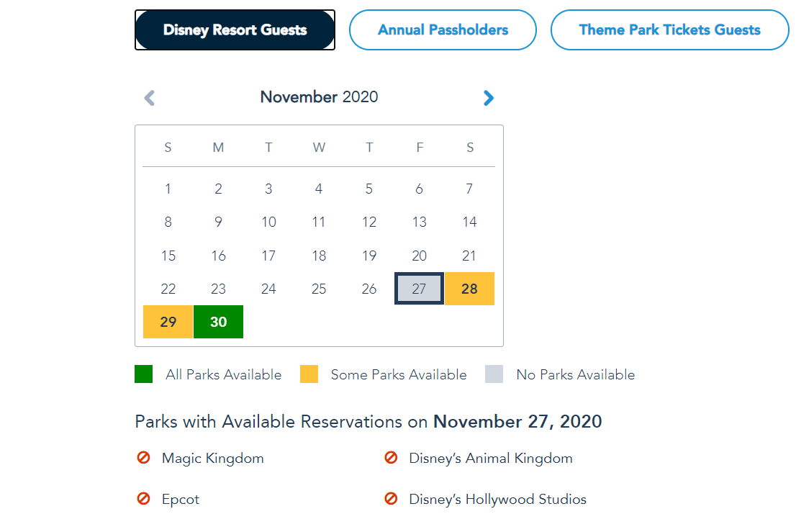This screenshot has height=532, width=796.
Task: Open the Theme Park Tickets Guests tab
Action: 669,30
